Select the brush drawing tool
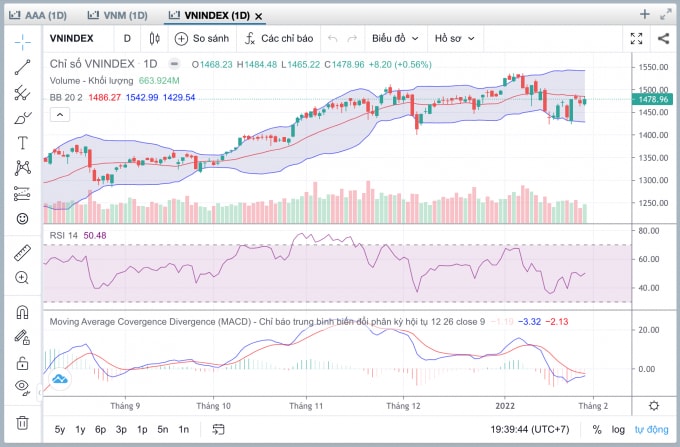 pos(23,118)
